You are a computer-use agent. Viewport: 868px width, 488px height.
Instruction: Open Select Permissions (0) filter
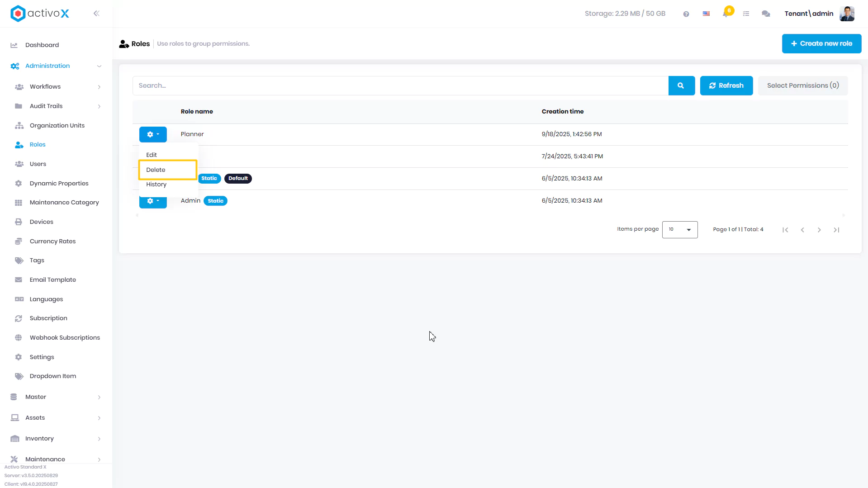pyautogui.click(x=802, y=85)
